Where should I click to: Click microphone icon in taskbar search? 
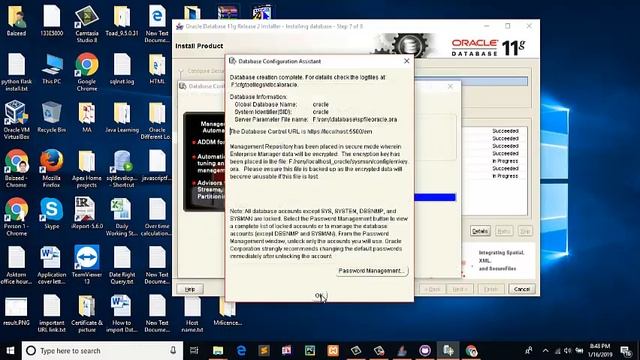tap(173, 351)
